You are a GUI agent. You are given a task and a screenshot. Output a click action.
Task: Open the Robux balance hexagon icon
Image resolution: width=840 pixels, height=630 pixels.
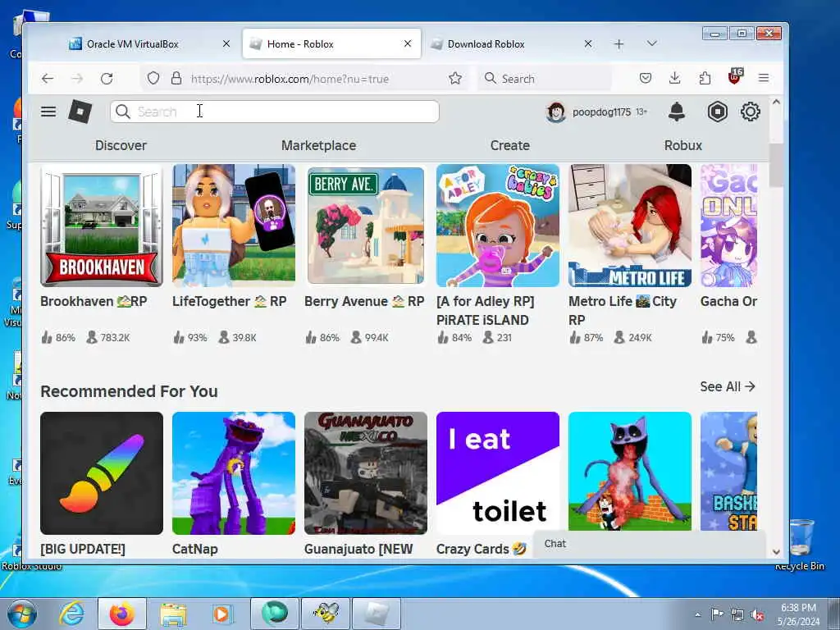pos(717,112)
